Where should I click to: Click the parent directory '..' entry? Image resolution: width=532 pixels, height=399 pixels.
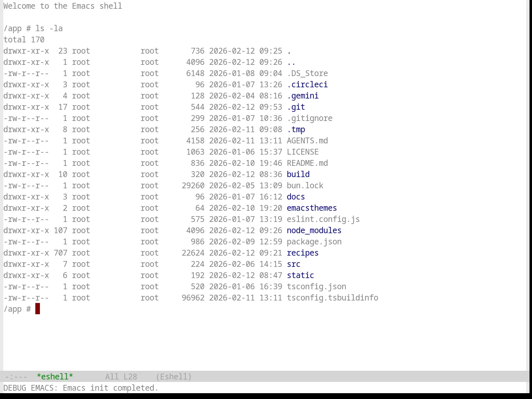291,62
